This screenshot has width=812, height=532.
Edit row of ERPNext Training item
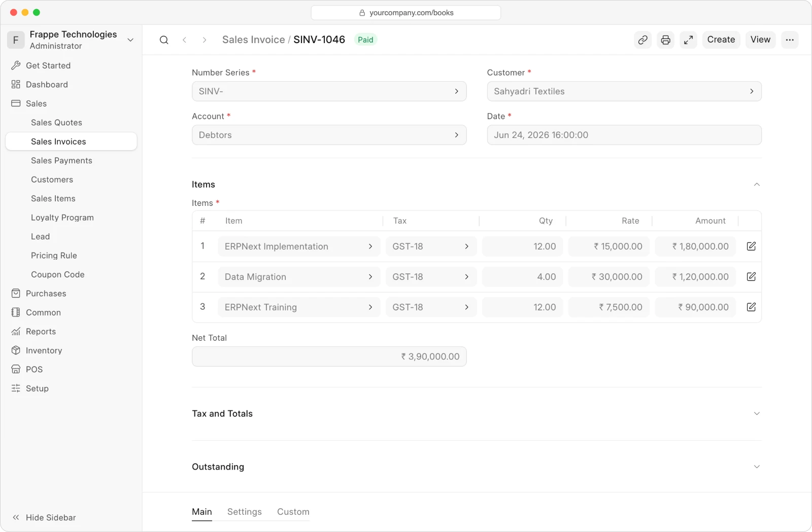click(752, 307)
